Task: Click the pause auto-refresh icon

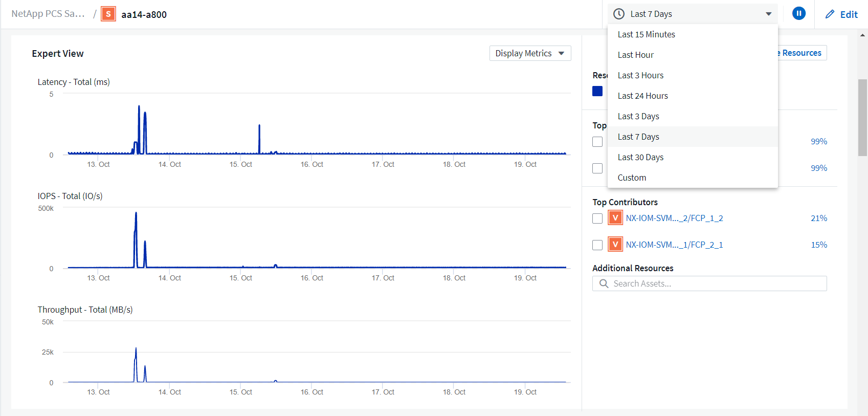Action: click(798, 14)
